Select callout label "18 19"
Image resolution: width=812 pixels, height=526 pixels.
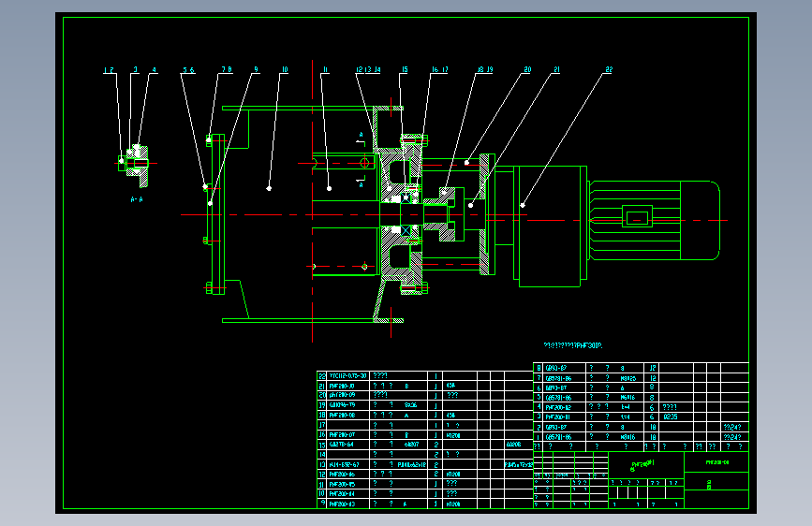(x=485, y=69)
